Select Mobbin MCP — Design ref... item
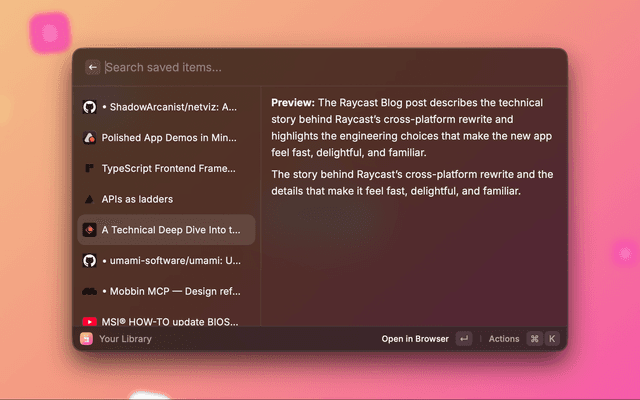640x400 pixels. click(166, 291)
